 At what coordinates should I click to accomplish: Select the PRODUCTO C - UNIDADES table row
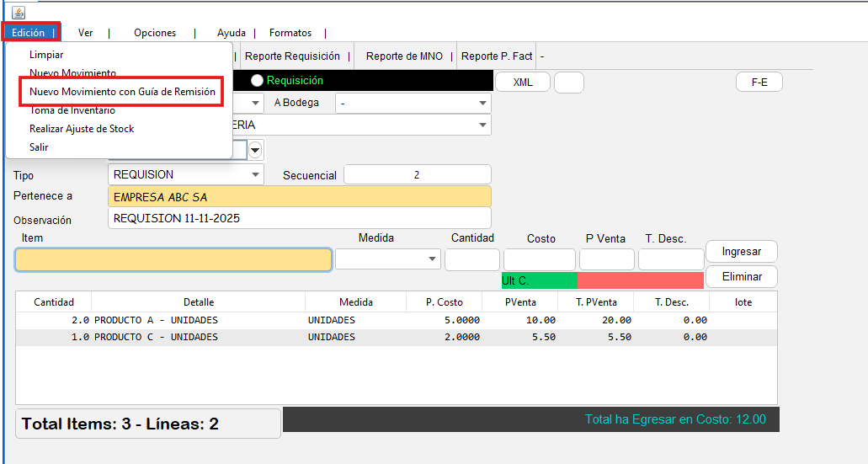[x=396, y=337]
